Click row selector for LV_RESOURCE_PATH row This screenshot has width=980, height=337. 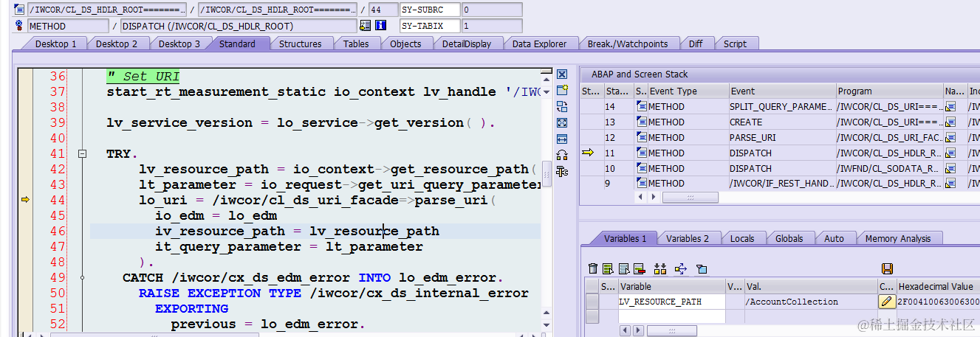tap(592, 301)
